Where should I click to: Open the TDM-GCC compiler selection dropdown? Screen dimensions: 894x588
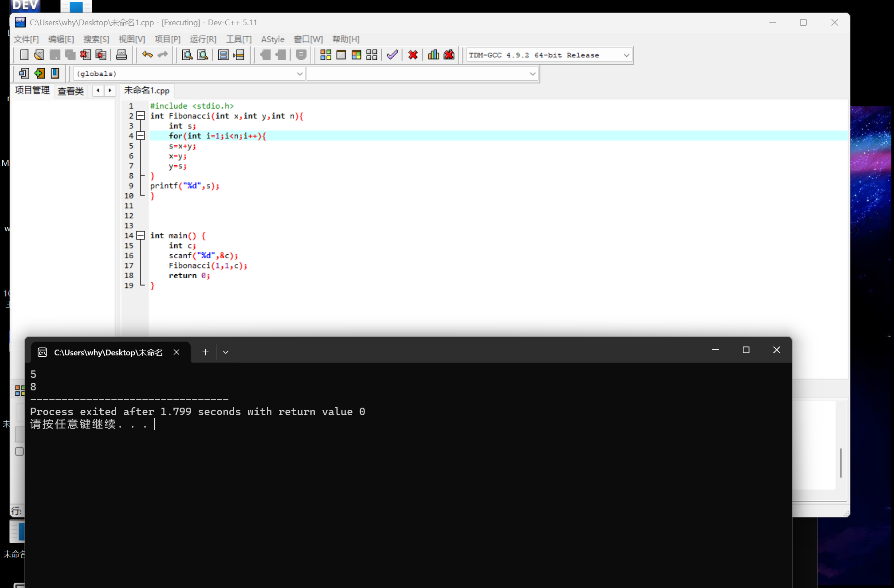pyautogui.click(x=626, y=55)
